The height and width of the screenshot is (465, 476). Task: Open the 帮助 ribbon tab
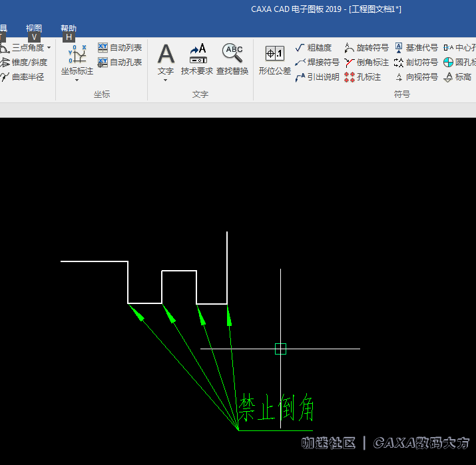point(69,28)
